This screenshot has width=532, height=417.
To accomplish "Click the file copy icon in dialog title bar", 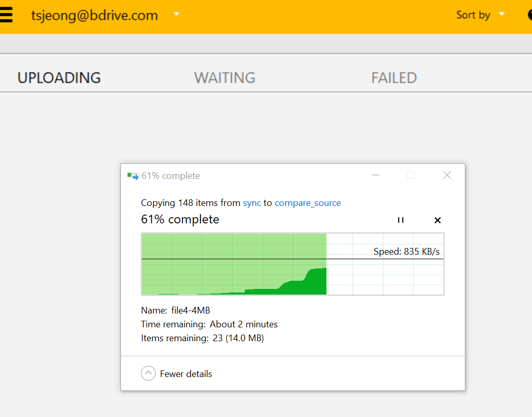I will [x=133, y=176].
